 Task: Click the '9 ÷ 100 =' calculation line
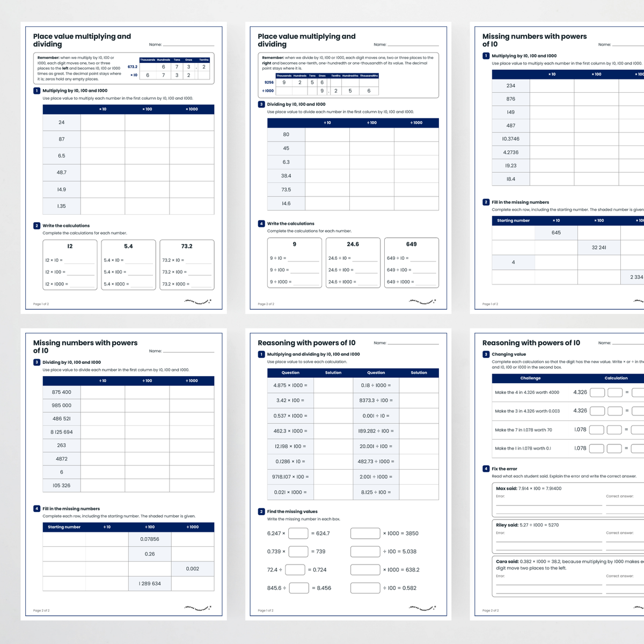pos(294,270)
